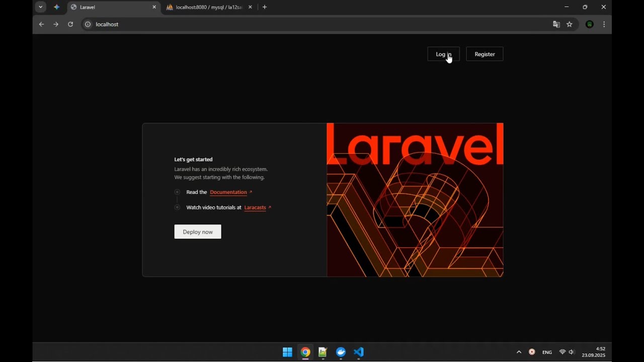Image resolution: width=644 pixels, height=362 pixels.
Task: Show hidden system tray icons
Action: click(x=519, y=352)
